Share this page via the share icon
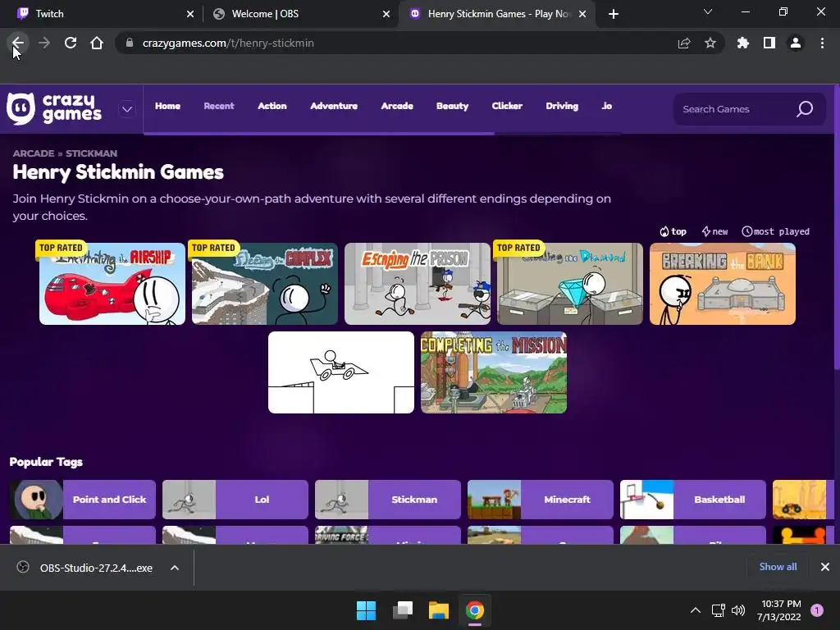The image size is (840, 630). click(x=684, y=43)
